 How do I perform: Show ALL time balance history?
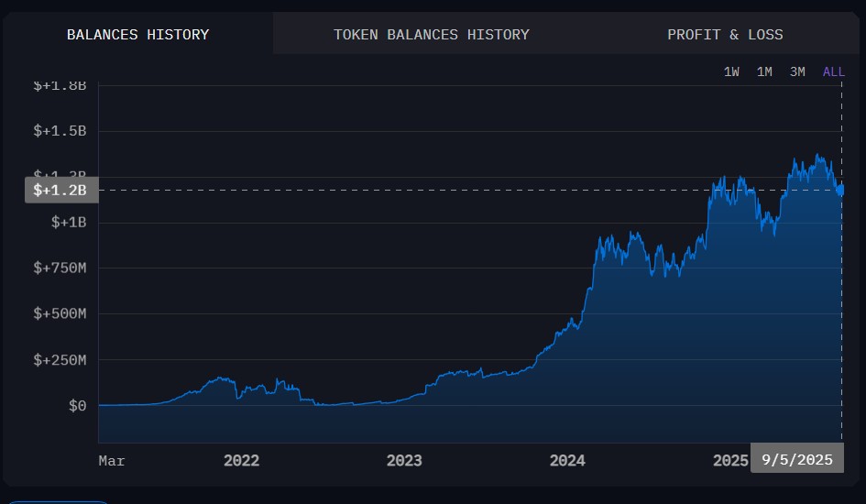pyautogui.click(x=833, y=71)
